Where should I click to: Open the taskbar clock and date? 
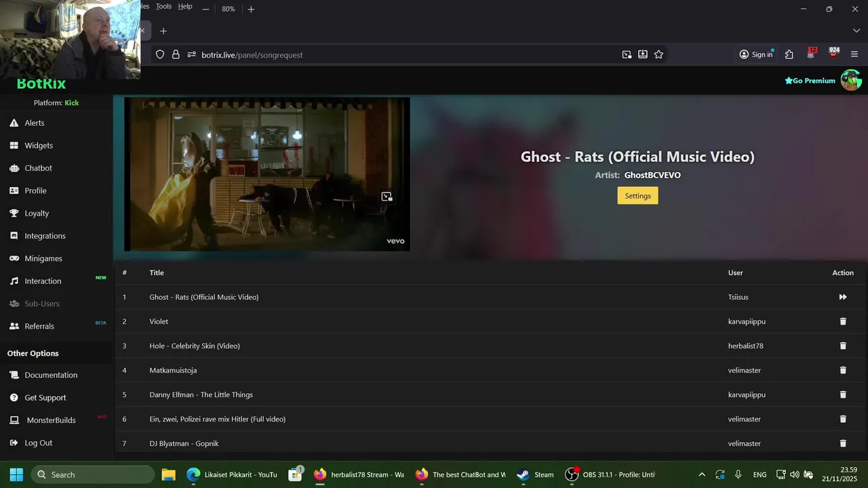[x=840, y=474]
